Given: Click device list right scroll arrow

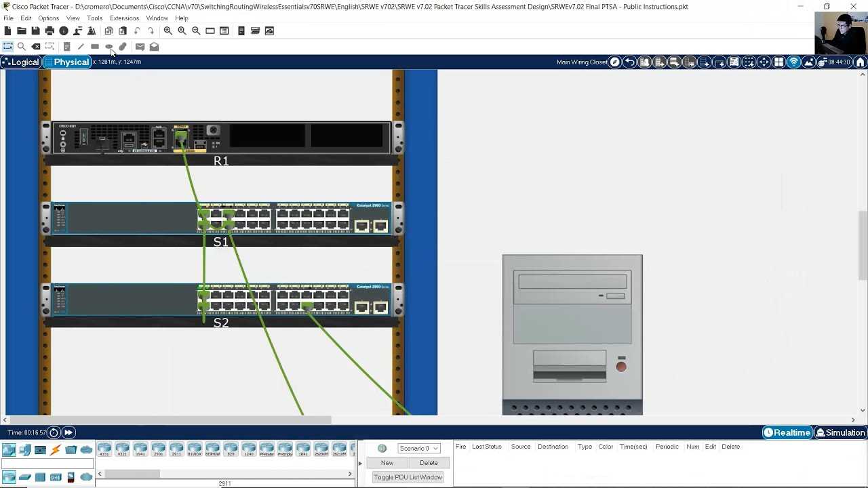Looking at the screenshot, I should point(351,474).
